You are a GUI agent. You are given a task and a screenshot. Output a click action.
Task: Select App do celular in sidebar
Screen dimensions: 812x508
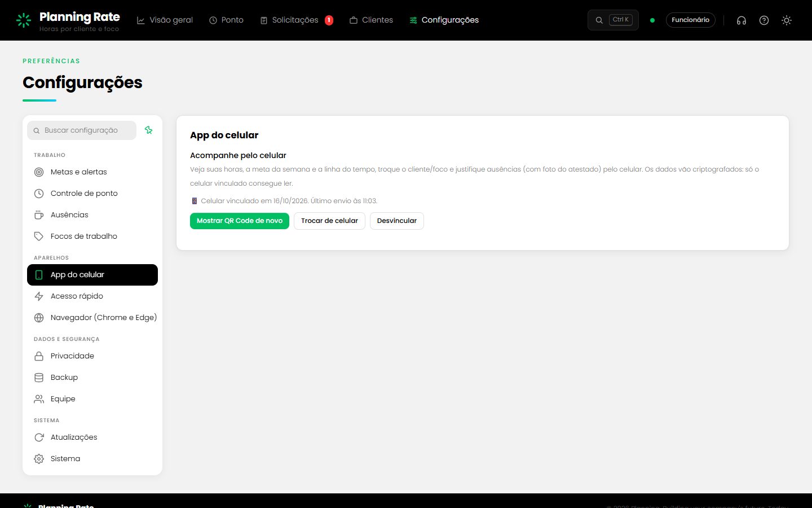point(92,275)
